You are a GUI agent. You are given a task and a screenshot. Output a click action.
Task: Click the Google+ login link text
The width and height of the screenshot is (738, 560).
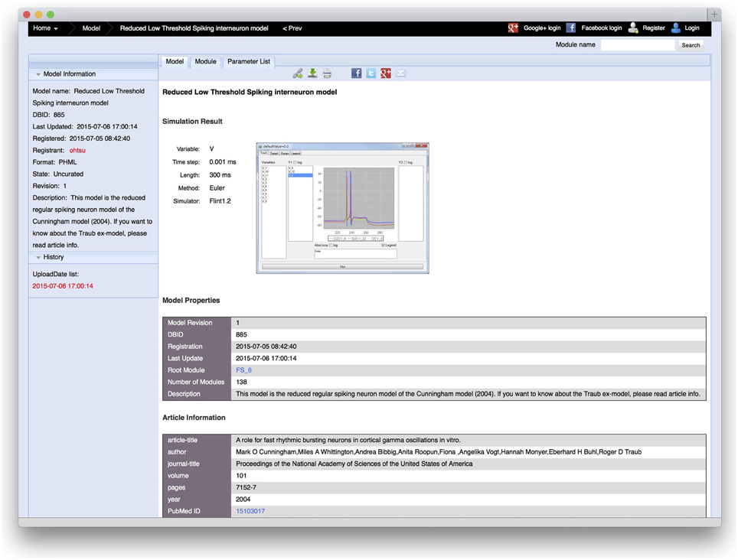click(542, 28)
